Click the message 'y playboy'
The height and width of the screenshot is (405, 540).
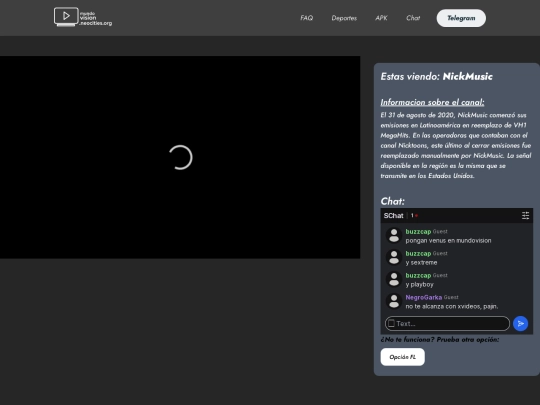(419, 284)
